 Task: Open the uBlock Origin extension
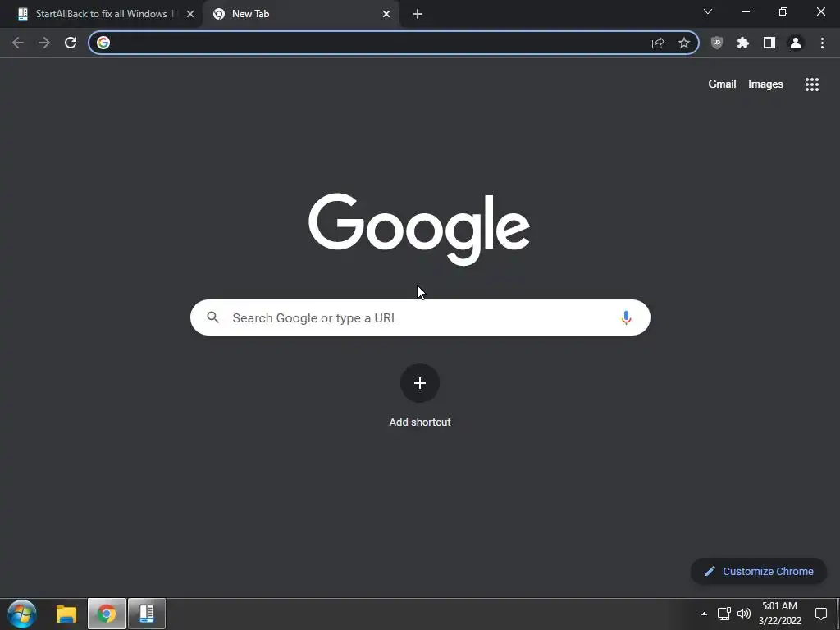click(717, 43)
